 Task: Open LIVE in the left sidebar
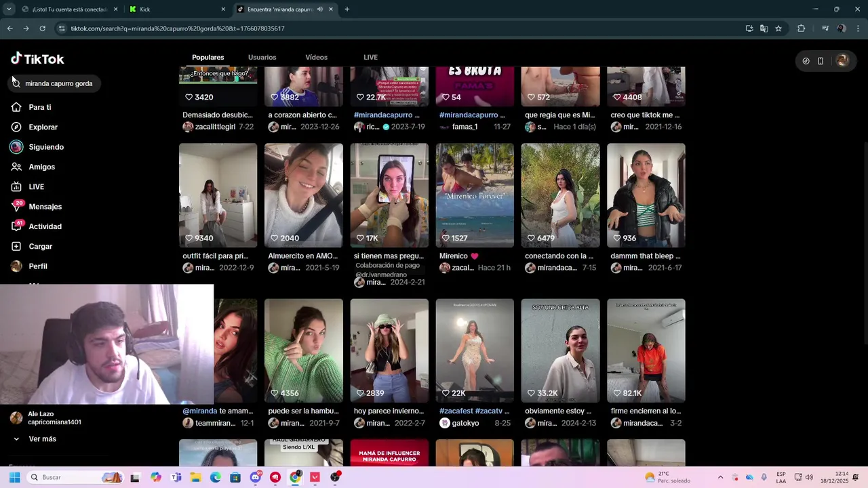point(28,186)
